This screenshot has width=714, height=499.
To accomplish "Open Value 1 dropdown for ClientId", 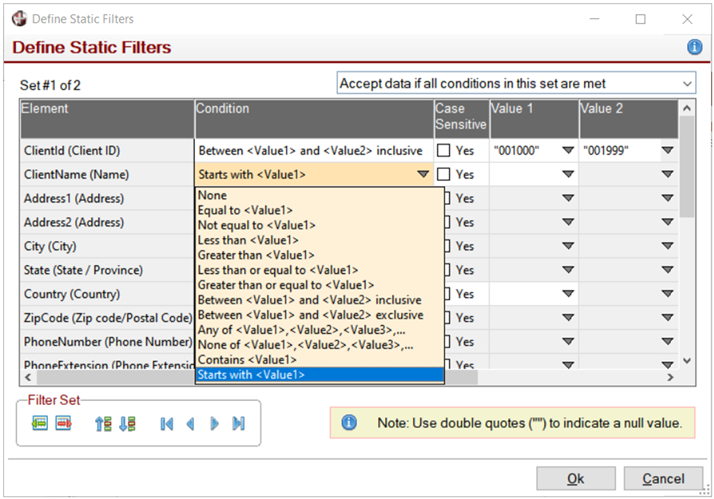I will [x=567, y=151].
